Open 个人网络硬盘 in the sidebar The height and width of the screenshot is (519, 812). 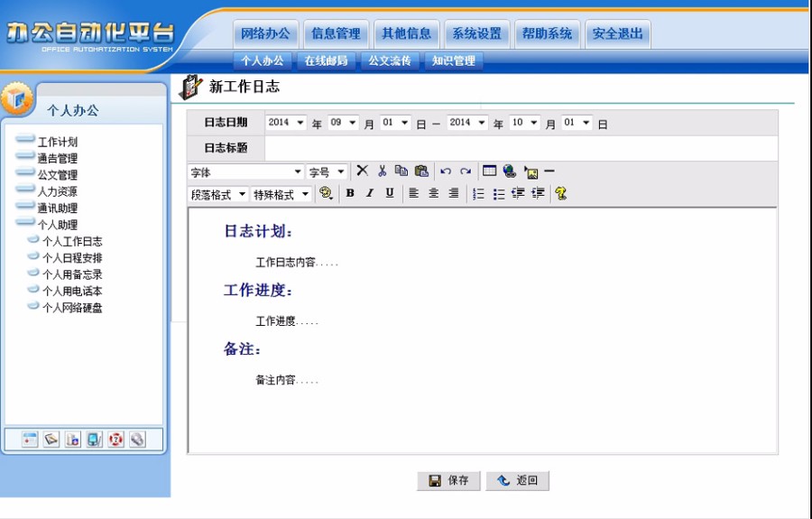tap(72, 308)
